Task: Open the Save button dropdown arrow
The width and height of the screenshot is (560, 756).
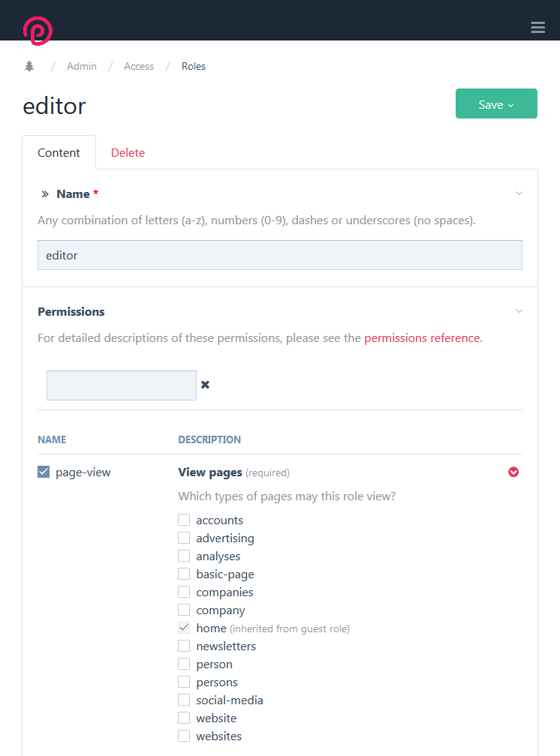Action: (510, 103)
